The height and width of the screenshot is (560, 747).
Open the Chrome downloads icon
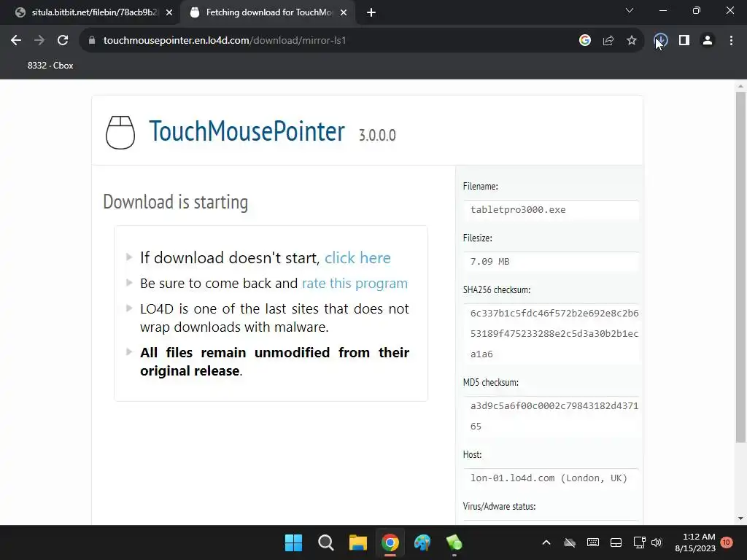coord(661,41)
